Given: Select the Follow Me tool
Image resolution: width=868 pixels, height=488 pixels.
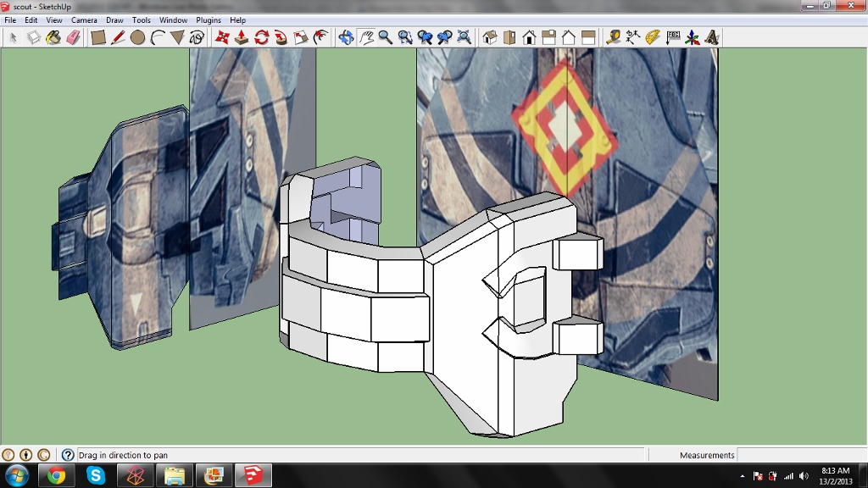Looking at the screenshot, I should pos(281,37).
